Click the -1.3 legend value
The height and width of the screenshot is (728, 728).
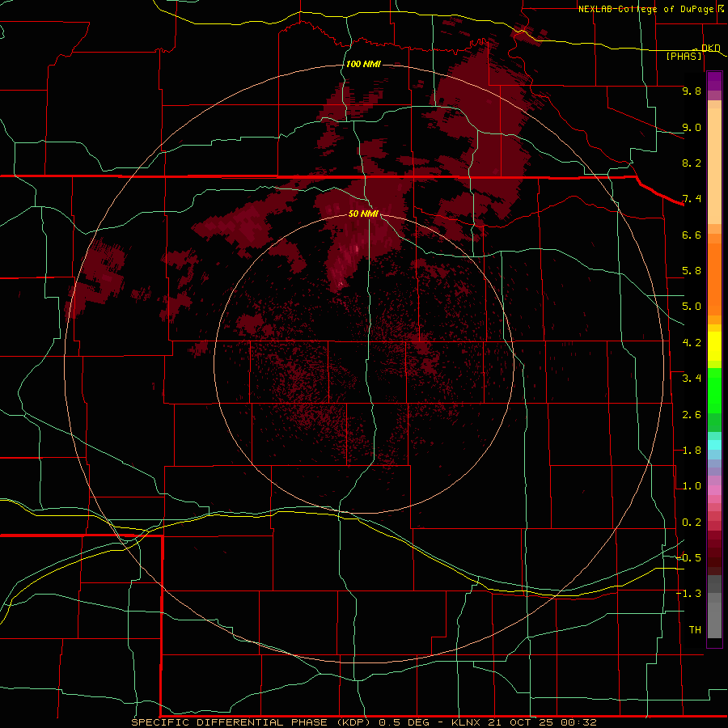(689, 594)
